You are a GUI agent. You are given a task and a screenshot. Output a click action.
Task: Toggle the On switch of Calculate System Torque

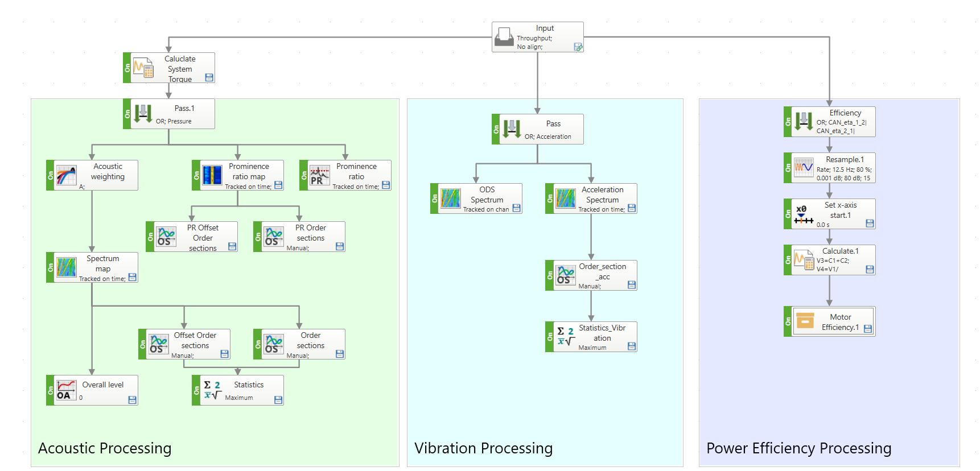(127, 68)
